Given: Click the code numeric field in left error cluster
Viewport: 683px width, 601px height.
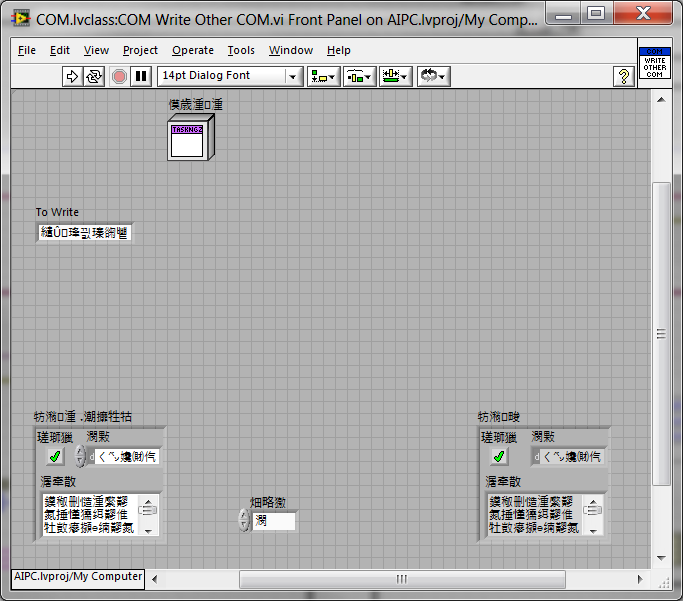Looking at the screenshot, I should click(x=127, y=456).
